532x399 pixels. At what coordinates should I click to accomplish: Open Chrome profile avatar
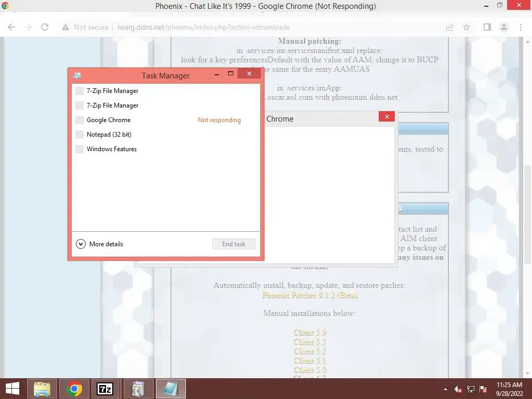[x=504, y=27]
